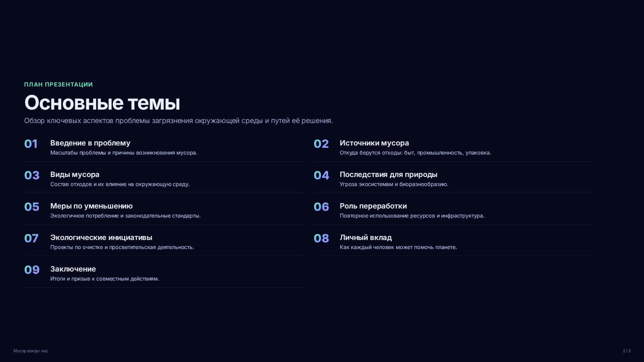Viewport: 644px width, 362px height.
Task: Open 'Последствия для природы' topic
Action: (x=388, y=174)
